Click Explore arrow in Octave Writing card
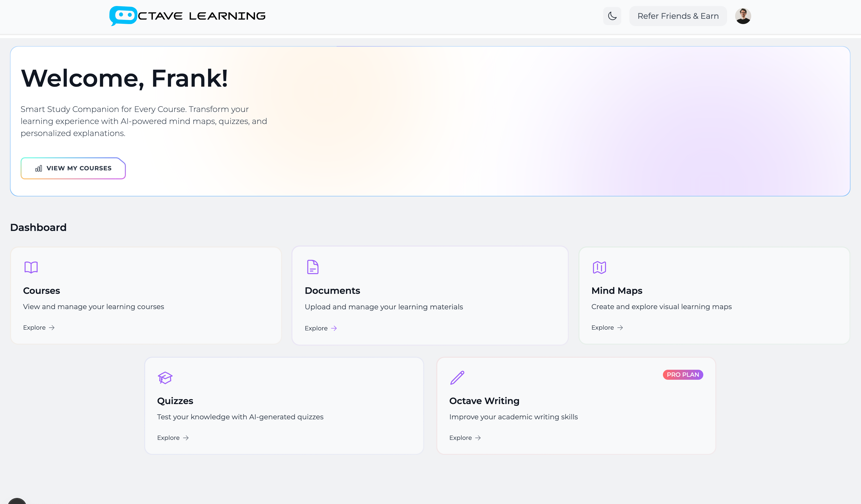861x504 pixels. [478, 438]
